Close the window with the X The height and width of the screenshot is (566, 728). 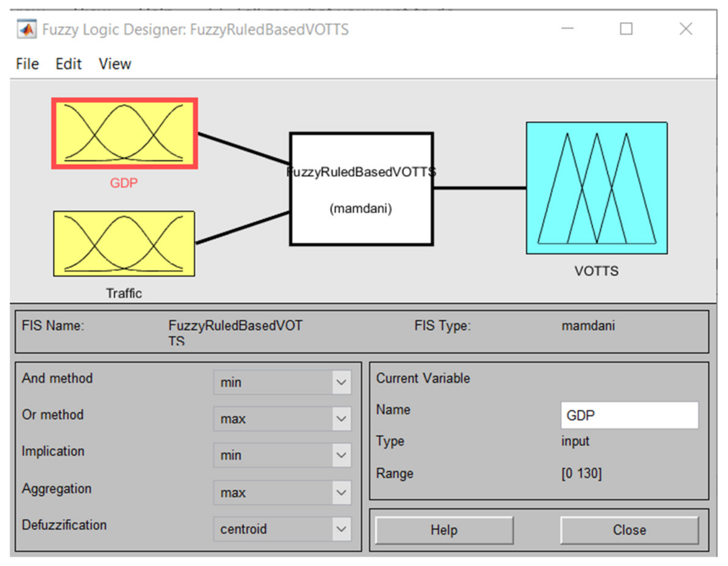tap(686, 29)
